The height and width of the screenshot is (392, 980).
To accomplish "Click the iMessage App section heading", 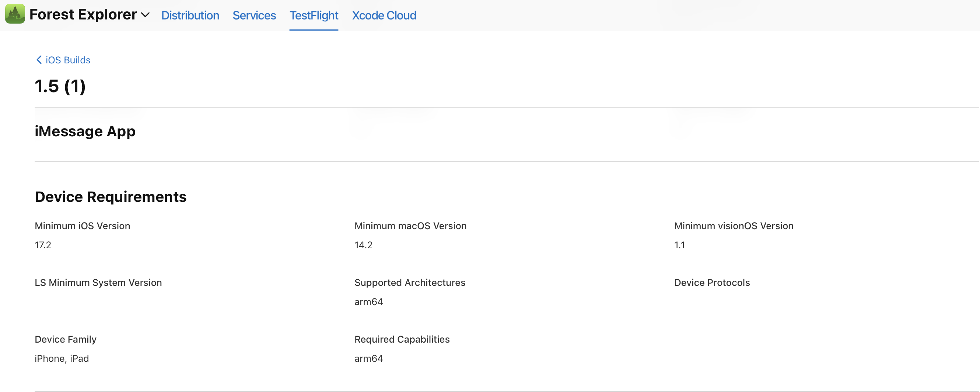I will [85, 131].
